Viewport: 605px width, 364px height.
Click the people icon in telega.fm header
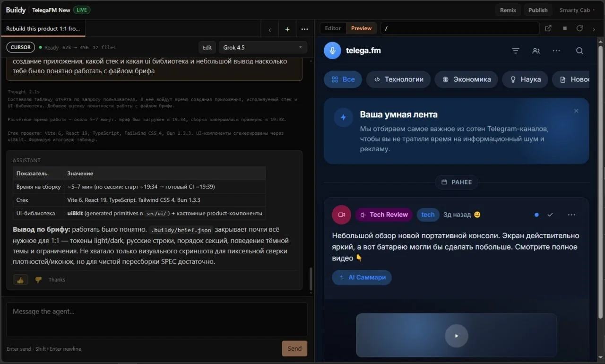(536, 51)
